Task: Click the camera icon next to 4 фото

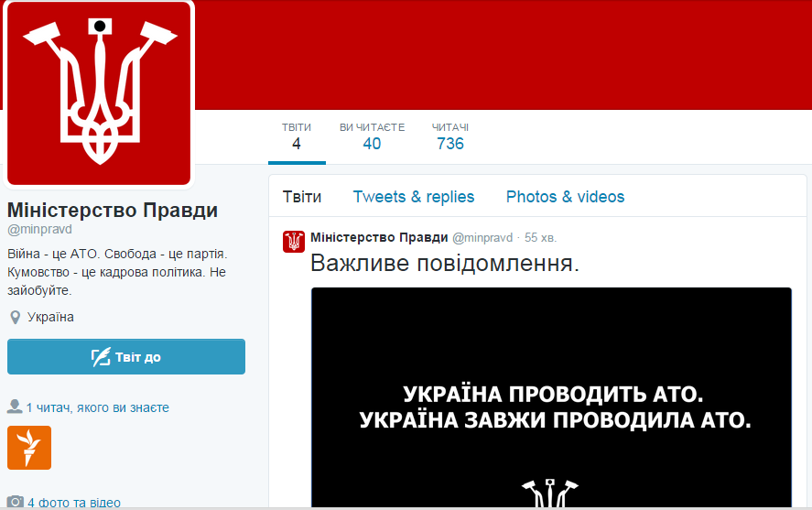Action: pyautogui.click(x=15, y=502)
